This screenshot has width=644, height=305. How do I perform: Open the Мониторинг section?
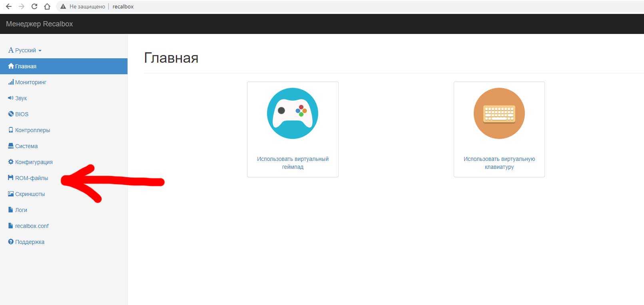click(x=30, y=82)
